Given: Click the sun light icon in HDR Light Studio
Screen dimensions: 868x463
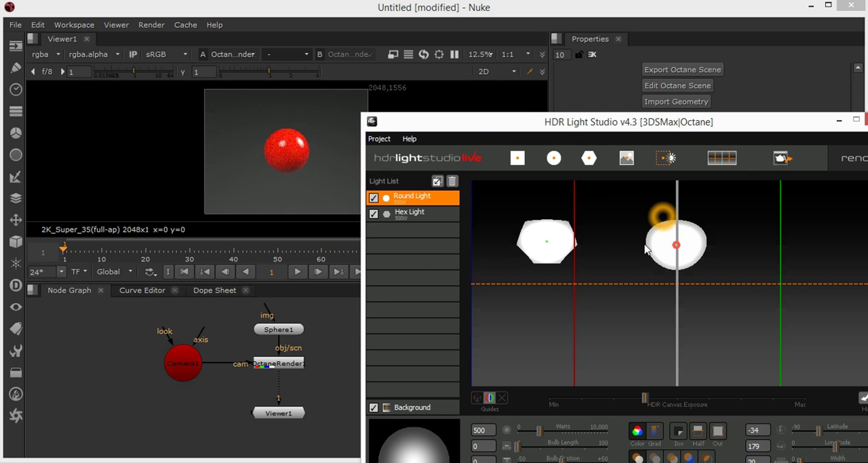Looking at the screenshot, I should coord(666,158).
